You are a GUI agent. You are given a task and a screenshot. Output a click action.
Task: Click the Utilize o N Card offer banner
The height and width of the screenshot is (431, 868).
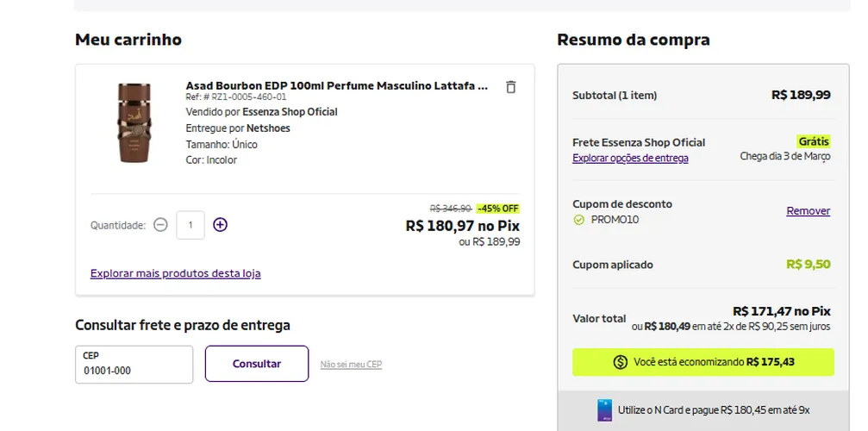[703, 410]
